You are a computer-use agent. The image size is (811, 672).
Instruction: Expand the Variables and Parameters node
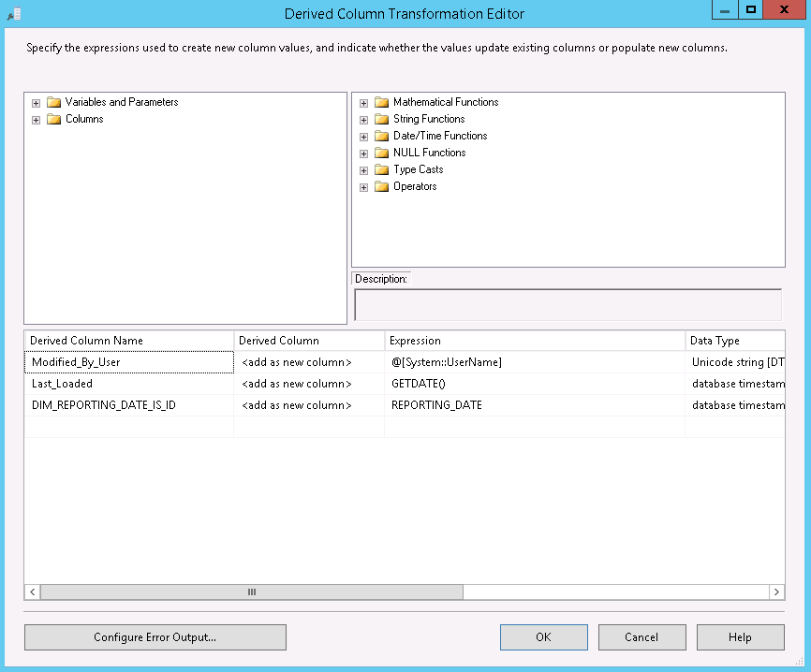(x=37, y=103)
